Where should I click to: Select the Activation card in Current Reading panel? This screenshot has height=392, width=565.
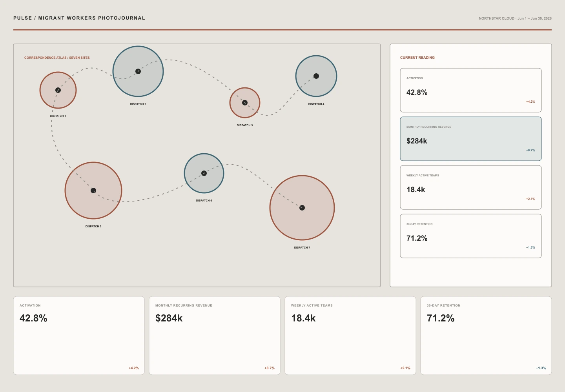point(471,90)
